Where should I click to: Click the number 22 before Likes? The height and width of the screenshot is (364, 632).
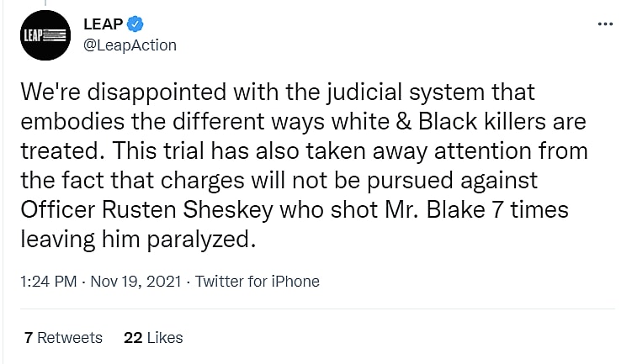[132, 338]
